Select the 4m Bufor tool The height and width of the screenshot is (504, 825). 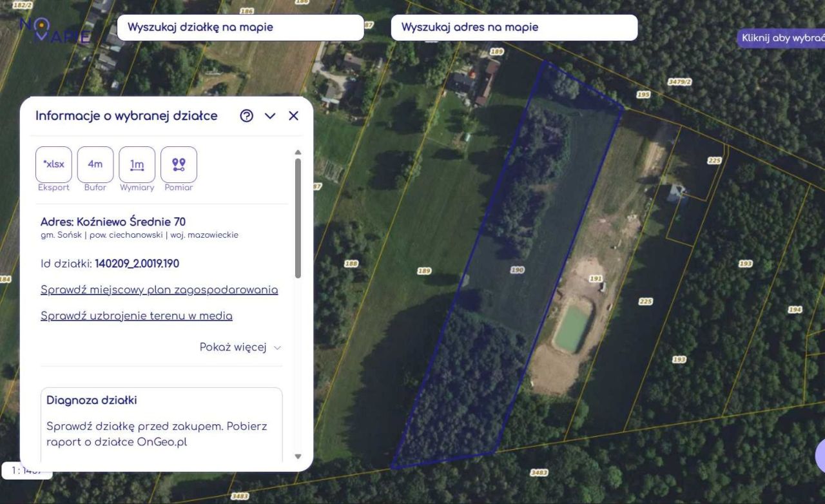(95, 164)
